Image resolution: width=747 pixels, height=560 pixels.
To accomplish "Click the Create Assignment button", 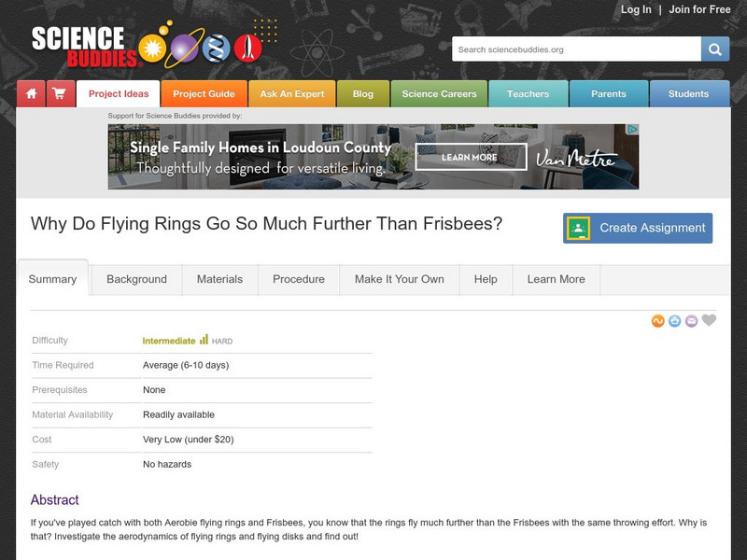I will (638, 228).
